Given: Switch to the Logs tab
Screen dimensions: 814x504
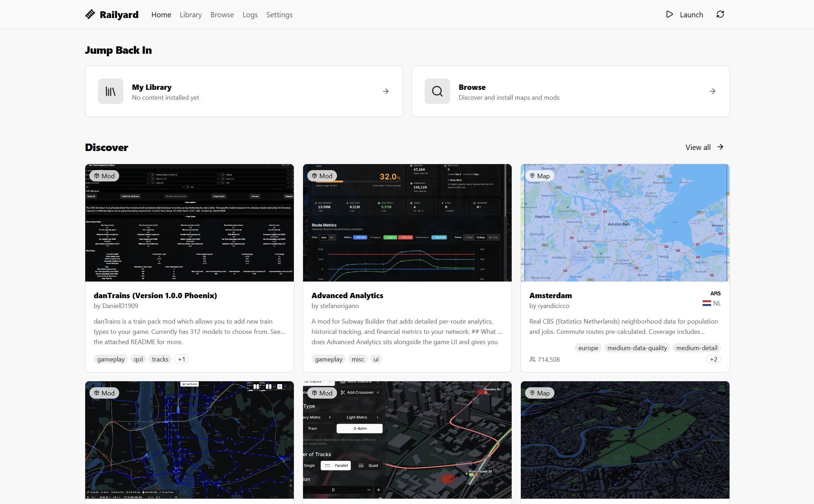Looking at the screenshot, I should [x=250, y=15].
